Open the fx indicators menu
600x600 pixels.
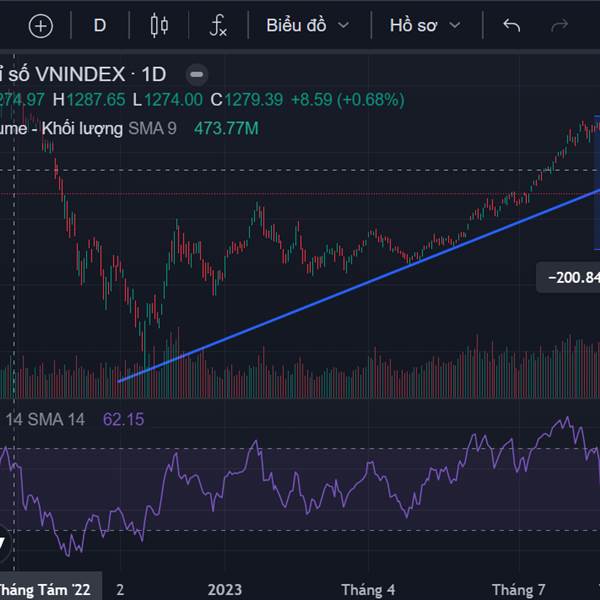pos(218,26)
